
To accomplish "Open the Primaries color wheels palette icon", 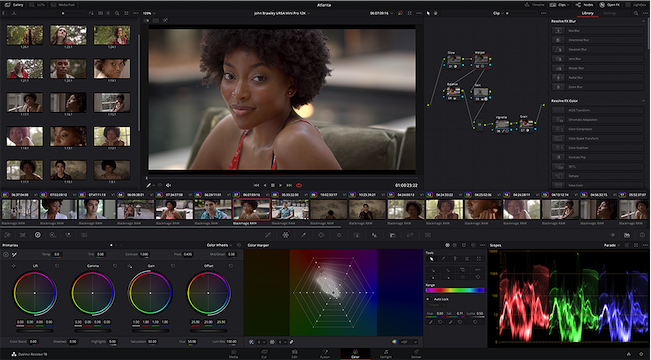I will point(37,235).
